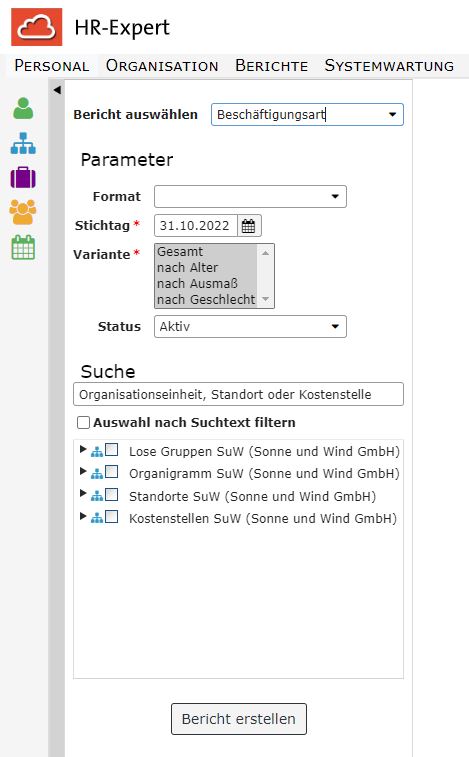Open the Bericht auswählen dropdown

coord(307,114)
